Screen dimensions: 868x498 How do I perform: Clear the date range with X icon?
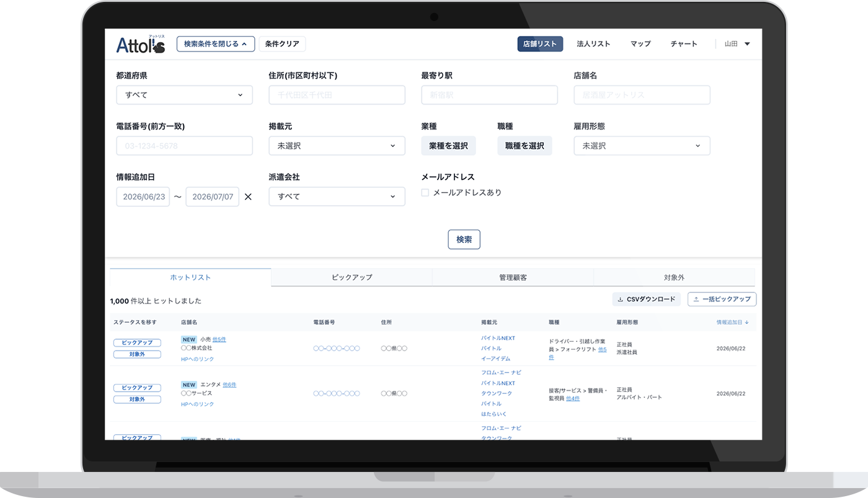point(248,197)
